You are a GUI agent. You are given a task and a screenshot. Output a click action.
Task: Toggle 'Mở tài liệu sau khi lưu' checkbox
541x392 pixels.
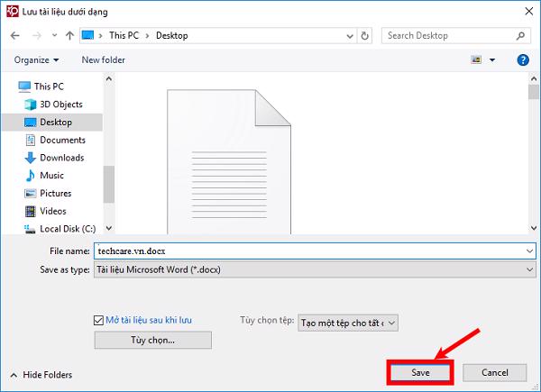point(99,320)
